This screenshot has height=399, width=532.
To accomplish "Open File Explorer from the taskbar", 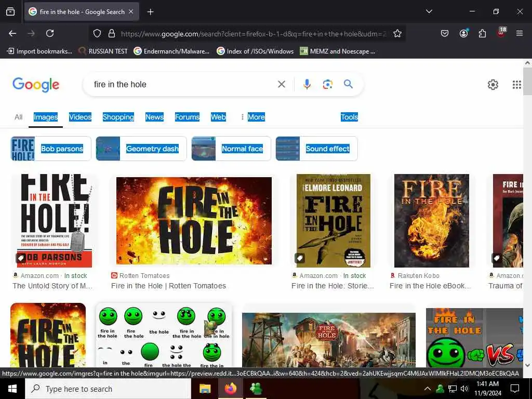I will [x=205, y=389].
